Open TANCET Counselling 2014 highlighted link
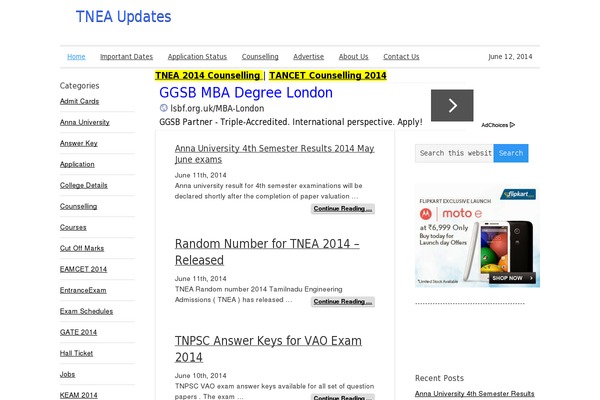 coord(328,75)
